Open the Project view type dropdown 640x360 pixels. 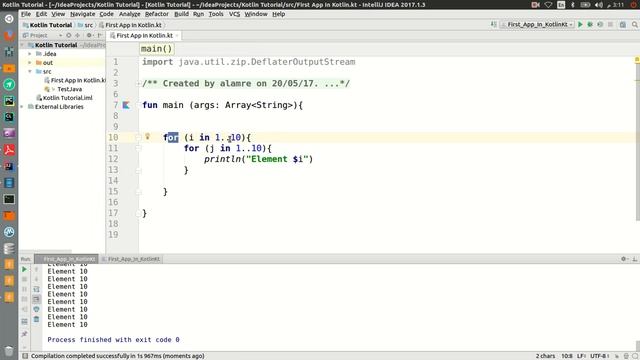pos(60,36)
